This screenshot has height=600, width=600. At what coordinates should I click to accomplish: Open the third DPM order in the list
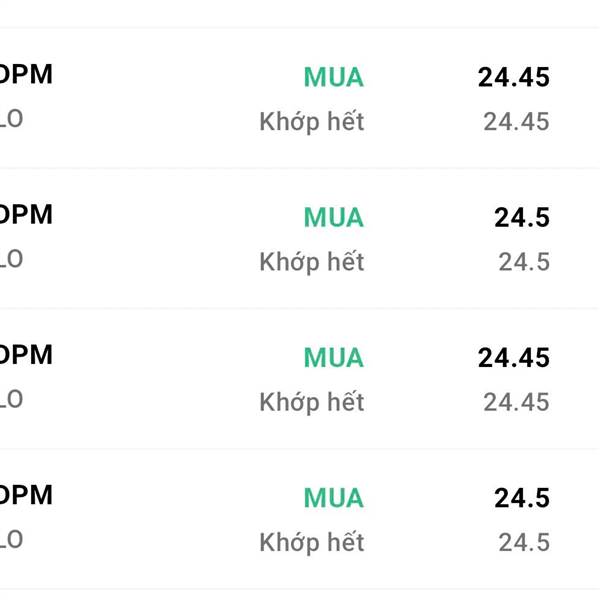point(26,355)
